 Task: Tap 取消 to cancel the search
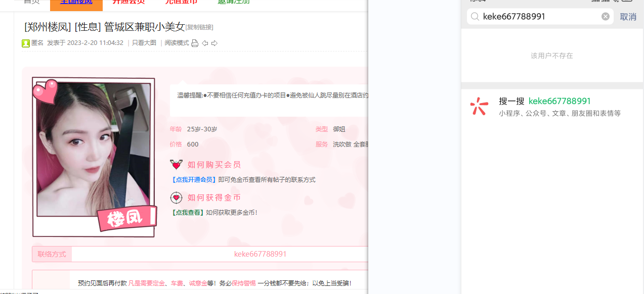(x=628, y=17)
